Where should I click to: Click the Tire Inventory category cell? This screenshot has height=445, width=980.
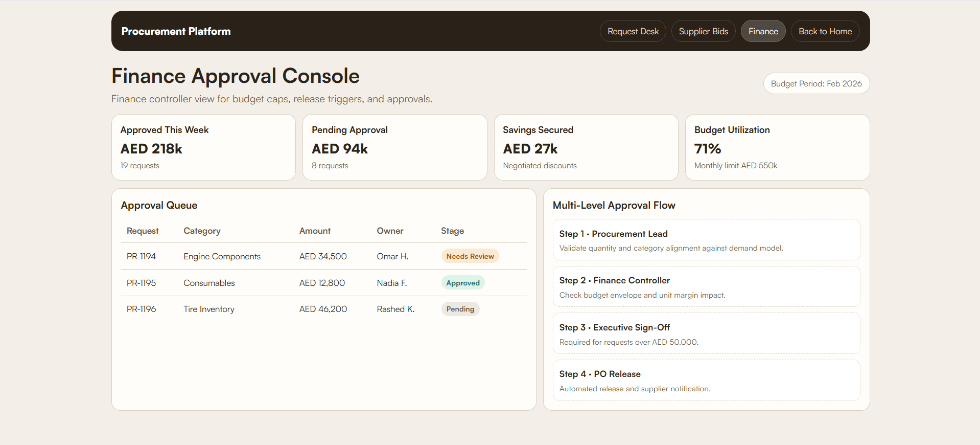click(208, 309)
